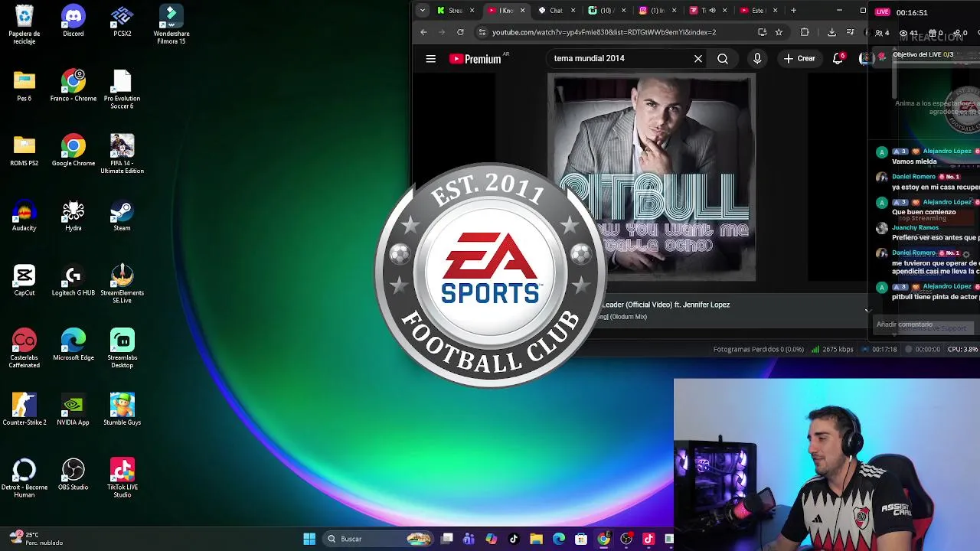Launch Streamlabs Desktop shortcut
The image size is (980, 551).
point(122,349)
